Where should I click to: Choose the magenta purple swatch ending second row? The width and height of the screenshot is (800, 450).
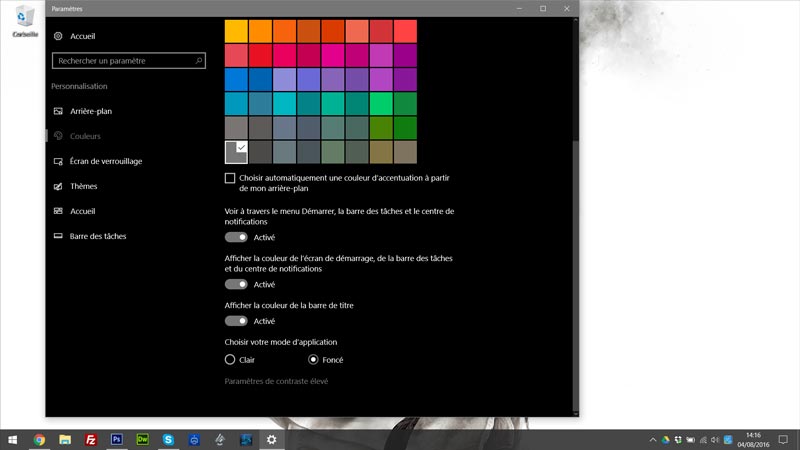coord(405,55)
